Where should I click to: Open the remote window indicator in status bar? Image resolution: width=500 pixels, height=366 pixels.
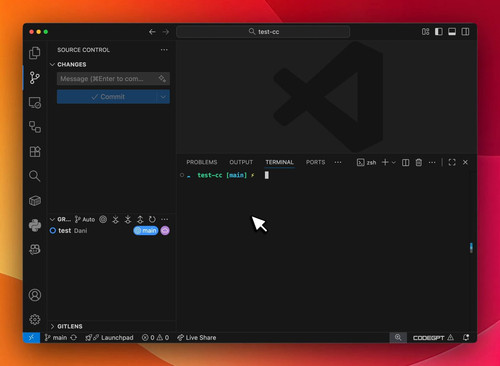pos(31,338)
